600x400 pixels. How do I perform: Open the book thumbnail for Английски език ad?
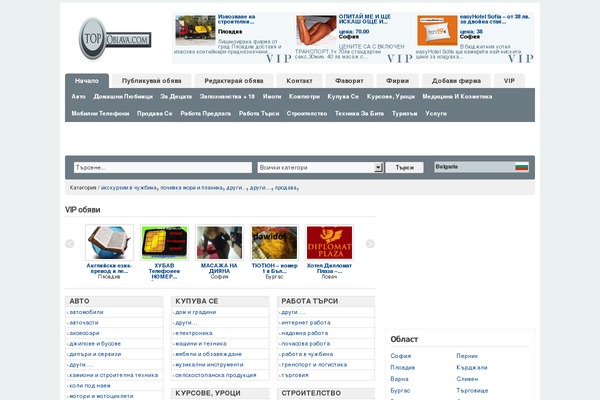tap(109, 243)
